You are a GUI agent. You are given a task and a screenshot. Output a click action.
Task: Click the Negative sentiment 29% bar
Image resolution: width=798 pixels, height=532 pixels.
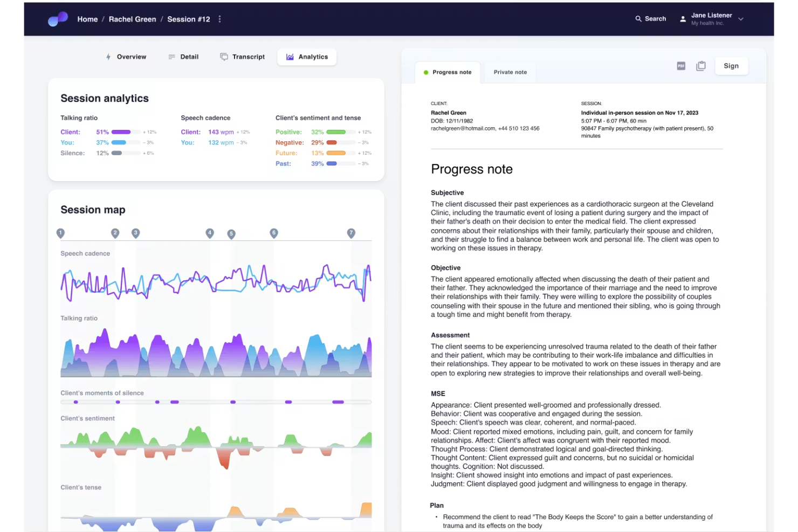[341, 143]
